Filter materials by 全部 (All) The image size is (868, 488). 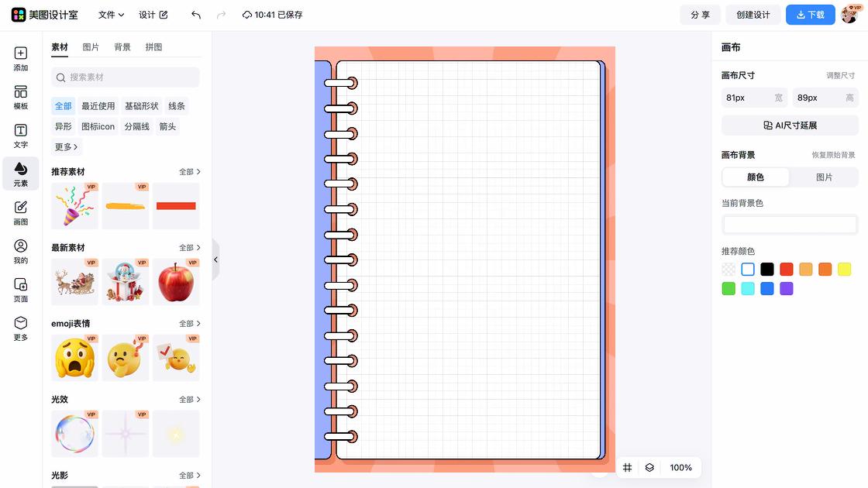pos(63,105)
